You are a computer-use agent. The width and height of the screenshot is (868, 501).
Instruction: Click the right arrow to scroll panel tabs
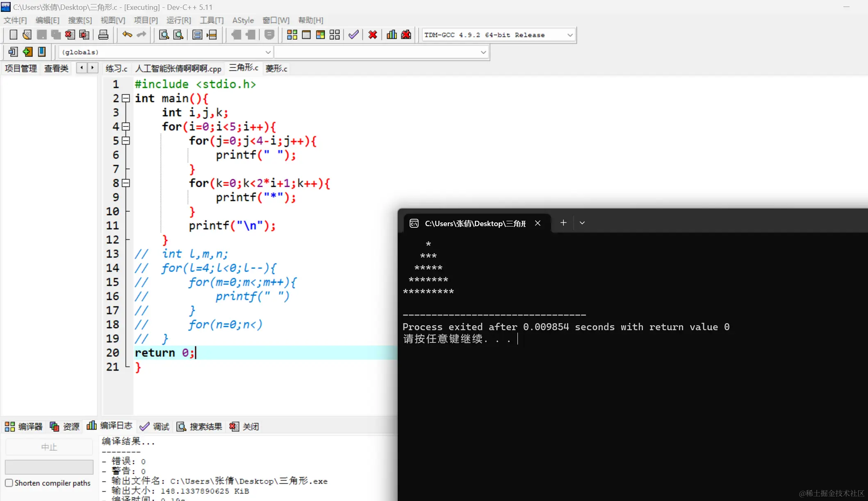tap(93, 68)
